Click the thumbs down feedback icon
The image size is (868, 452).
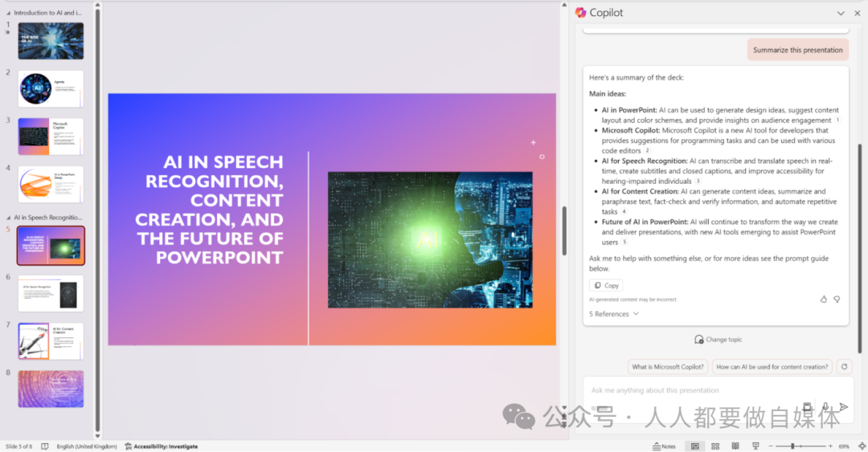[x=837, y=299]
